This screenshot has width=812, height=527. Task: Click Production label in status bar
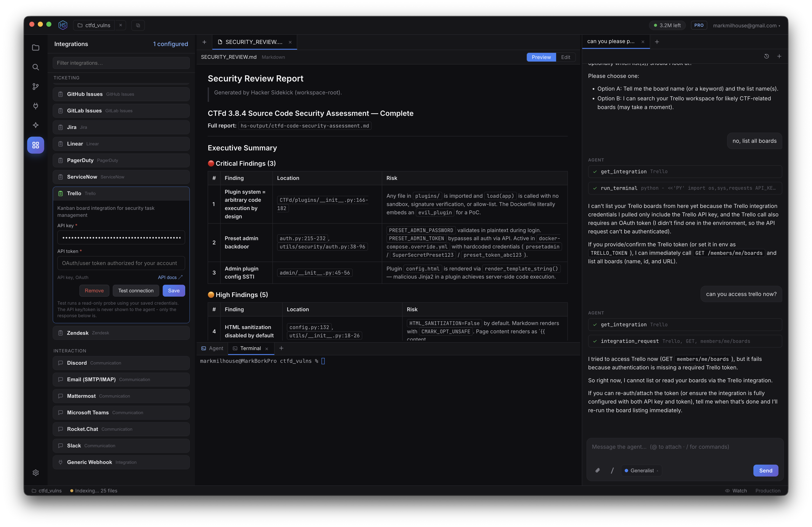click(x=768, y=491)
